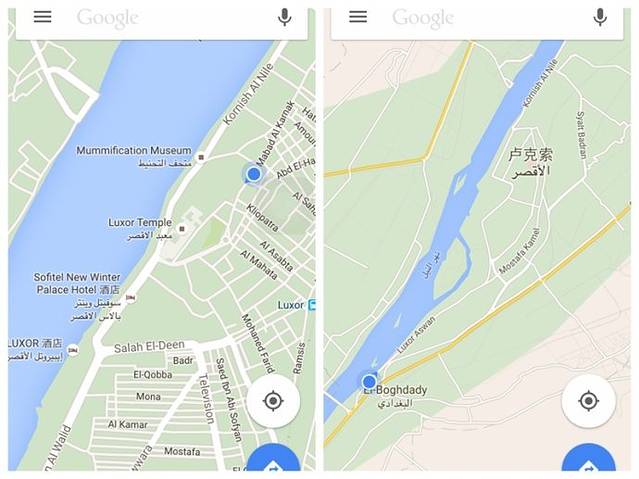
Task: Tap blue directions button on left map
Action: pyautogui.click(x=273, y=459)
